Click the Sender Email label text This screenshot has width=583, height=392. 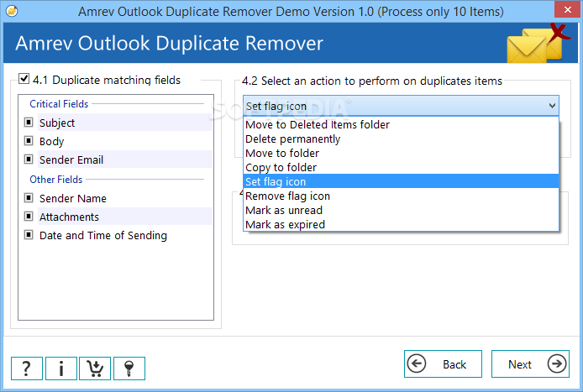71,160
